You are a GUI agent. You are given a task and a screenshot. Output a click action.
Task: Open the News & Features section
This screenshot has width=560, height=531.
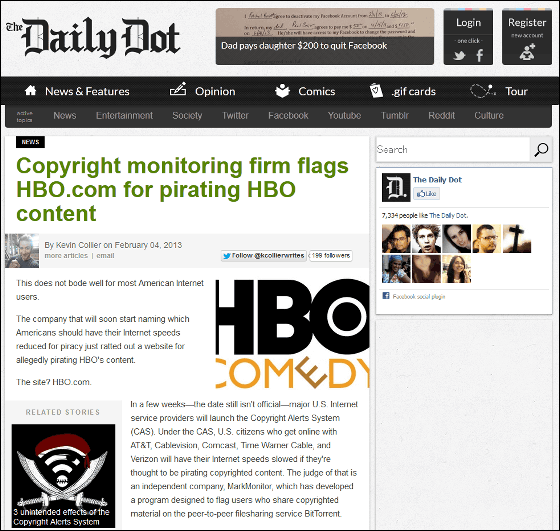pyautogui.click(x=87, y=91)
